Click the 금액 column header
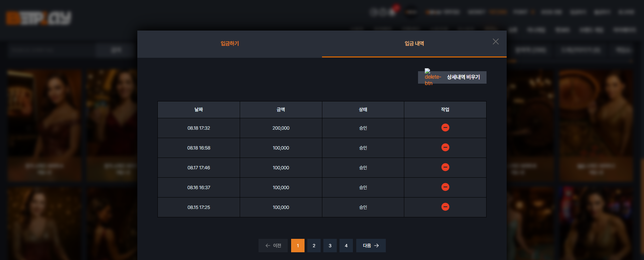Screen dimensions: 644x260 pos(281,110)
